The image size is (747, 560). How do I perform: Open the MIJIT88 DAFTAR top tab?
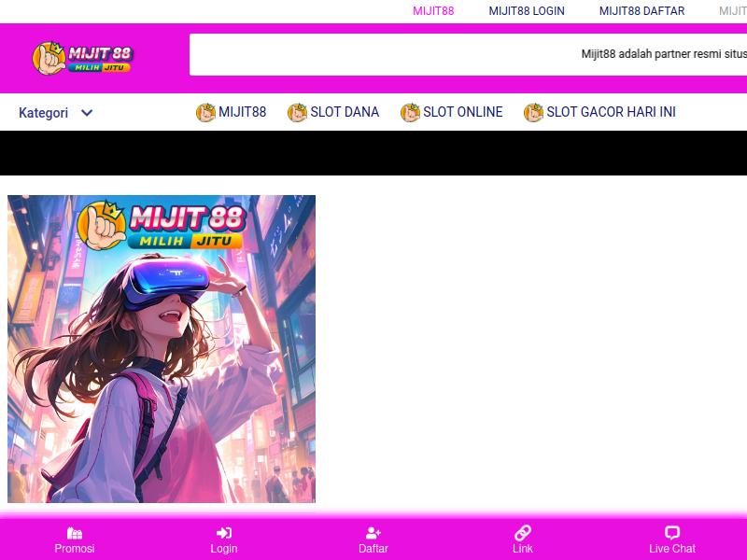(641, 11)
